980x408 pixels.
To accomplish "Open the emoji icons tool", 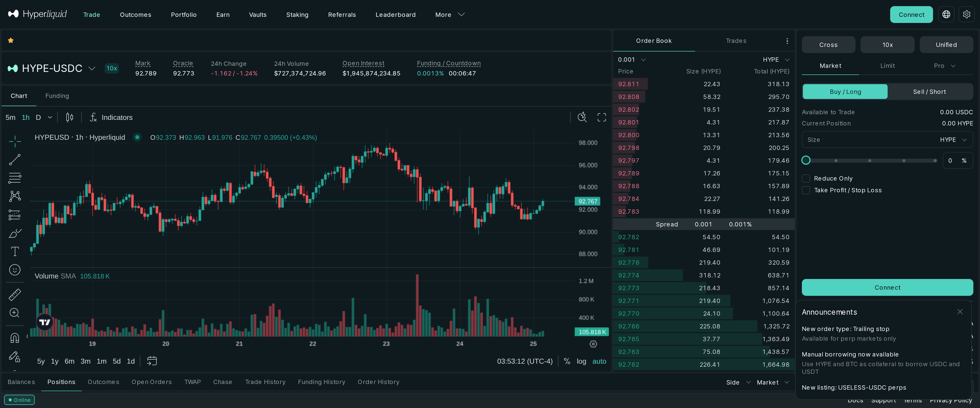I will pos(15,270).
